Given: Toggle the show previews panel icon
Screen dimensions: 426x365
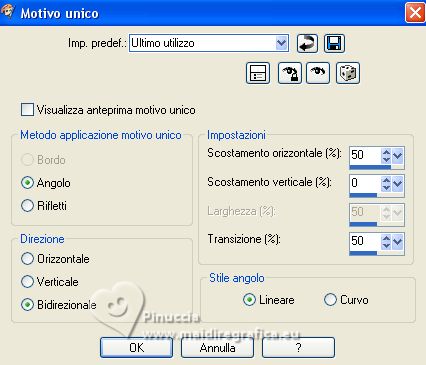Looking at the screenshot, I should point(258,73).
